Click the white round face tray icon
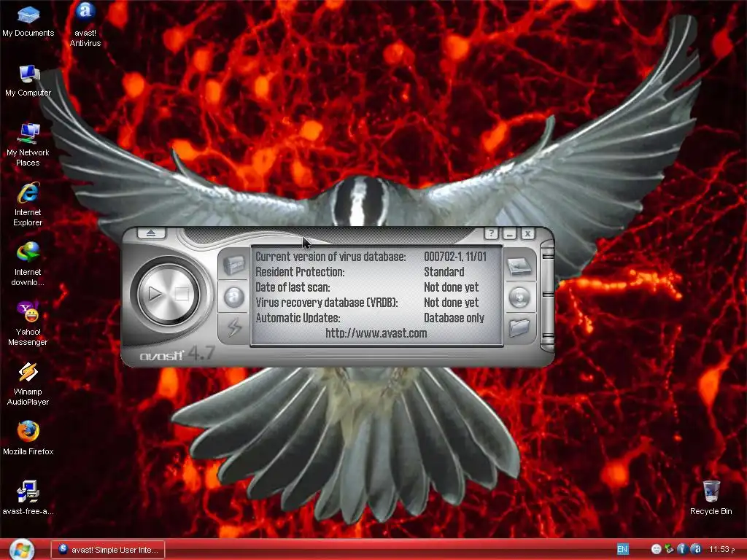This screenshot has height=560, width=747. [x=656, y=549]
